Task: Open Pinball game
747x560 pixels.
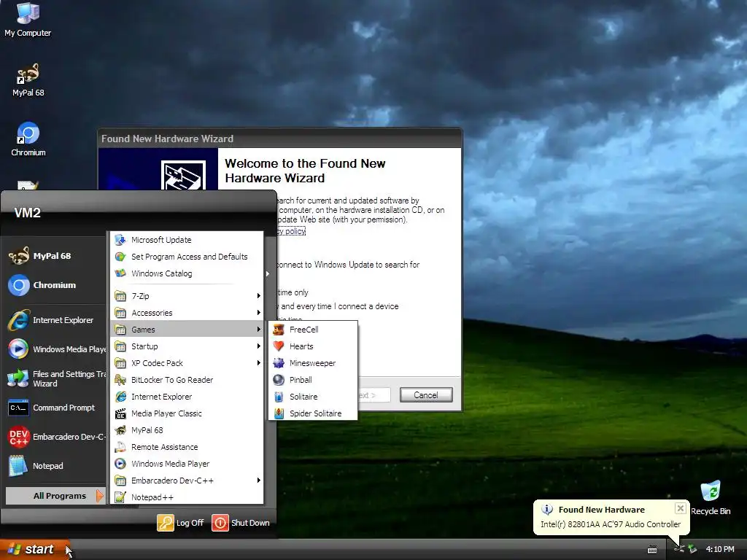Action: pos(313,379)
